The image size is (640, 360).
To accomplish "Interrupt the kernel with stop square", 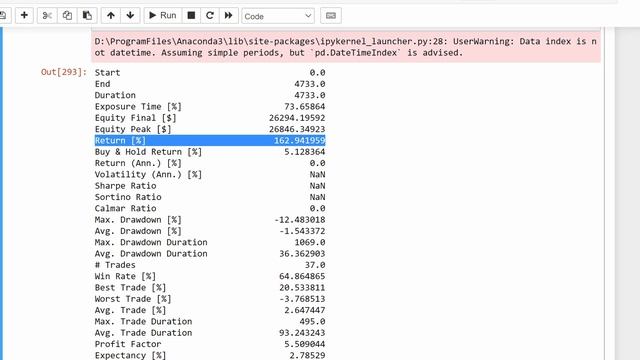I will tap(191, 16).
